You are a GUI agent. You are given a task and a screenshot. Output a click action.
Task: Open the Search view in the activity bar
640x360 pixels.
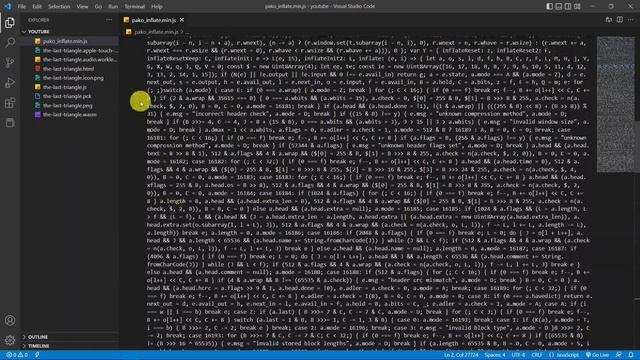(10, 42)
